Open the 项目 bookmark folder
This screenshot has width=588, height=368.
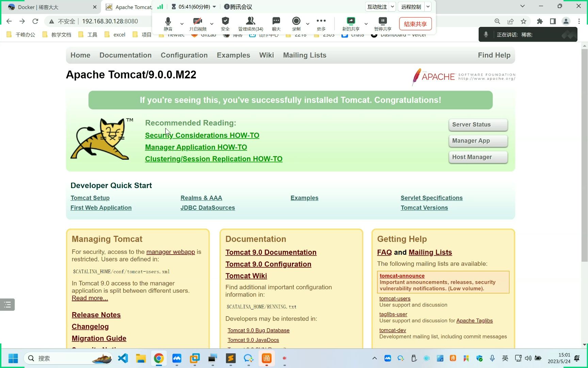click(142, 34)
